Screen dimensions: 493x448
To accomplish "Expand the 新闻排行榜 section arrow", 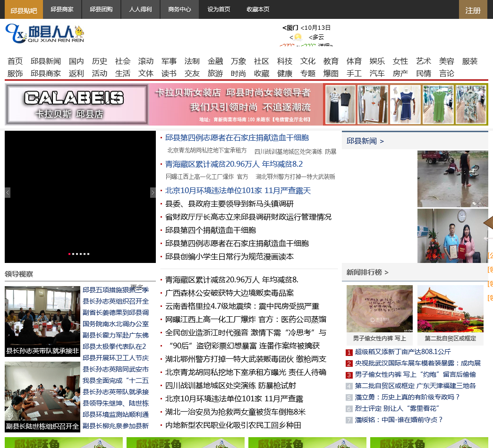I will point(386,272).
